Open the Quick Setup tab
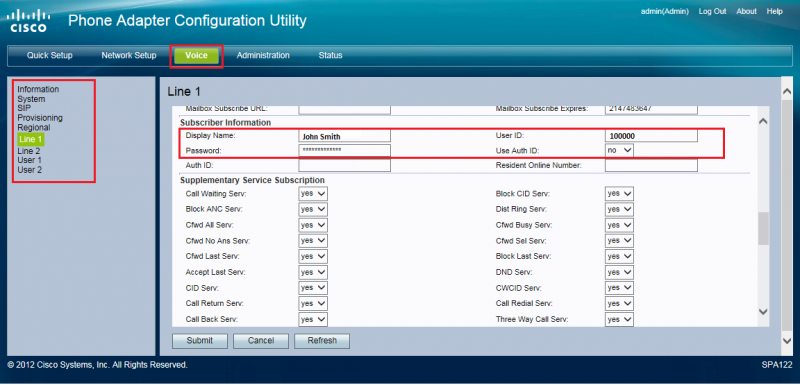This screenshot has width=800, height=385. pyautogui.click(x=49, y=56)
